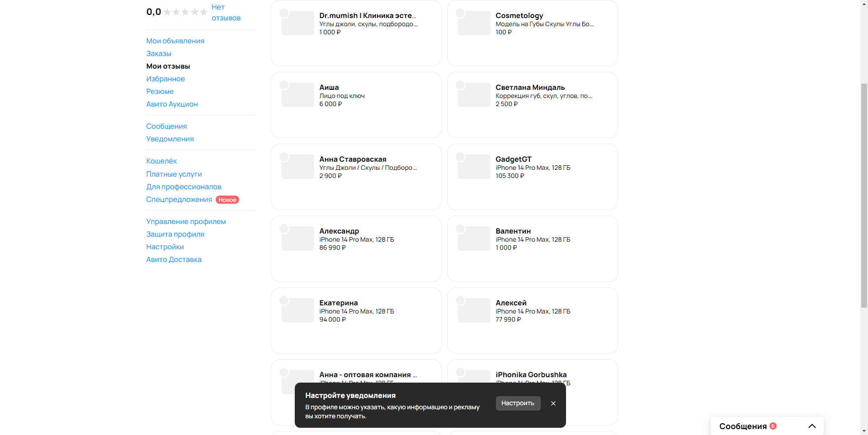Open Избранное in sidebar
The width and height of the screenshot is (868, 435).
point(165,79)
